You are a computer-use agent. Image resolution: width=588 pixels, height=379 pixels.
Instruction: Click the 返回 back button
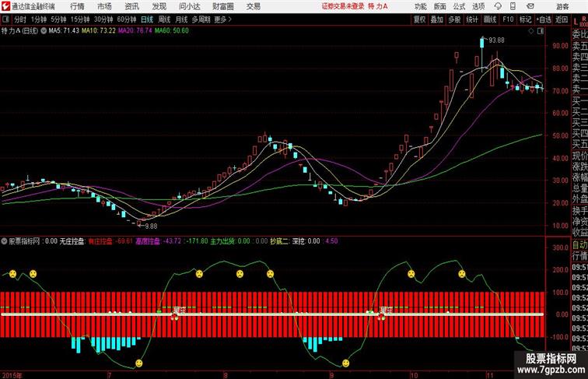pos(562,19)
